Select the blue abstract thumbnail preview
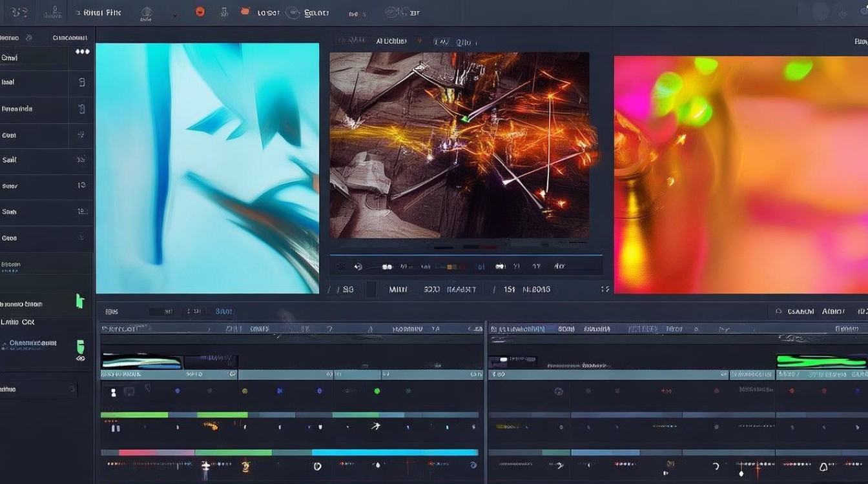Image resolution: width=868 pixels, height=484 pixels. pos(207,168)
